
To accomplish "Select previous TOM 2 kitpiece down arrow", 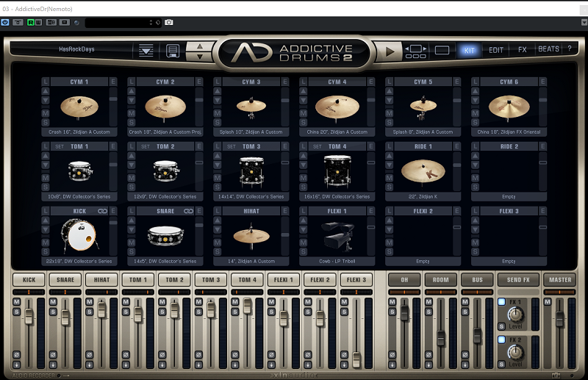I will click(132, 165).
